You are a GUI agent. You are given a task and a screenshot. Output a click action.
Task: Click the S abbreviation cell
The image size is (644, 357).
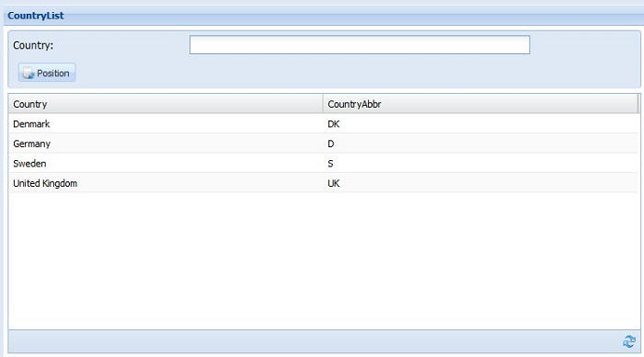coord(480,163)
